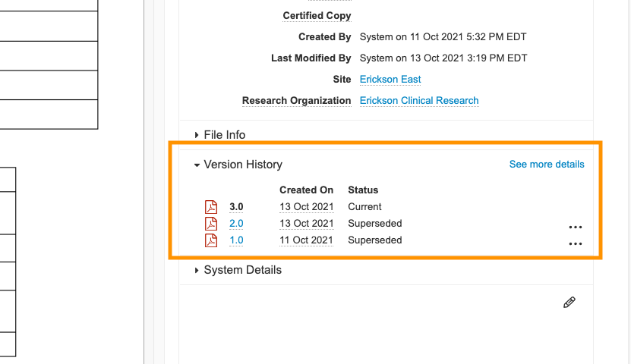
Task: Click the Status column header
Action: (363, 190)
